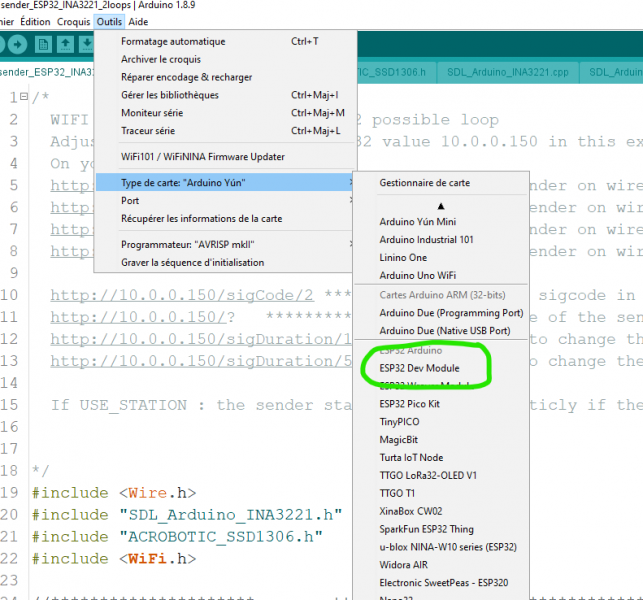Screen dimensions: 643x600
Task: Select Widora AIR board
Action: coord(441,565)
